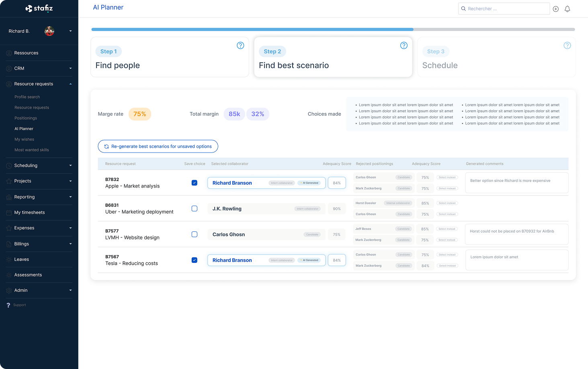Image resolution: width=588 pixels, height=369 pixels.
Task: Expand the Billings menu arrow
Action: pyautogui.click(x=70, y=244)
